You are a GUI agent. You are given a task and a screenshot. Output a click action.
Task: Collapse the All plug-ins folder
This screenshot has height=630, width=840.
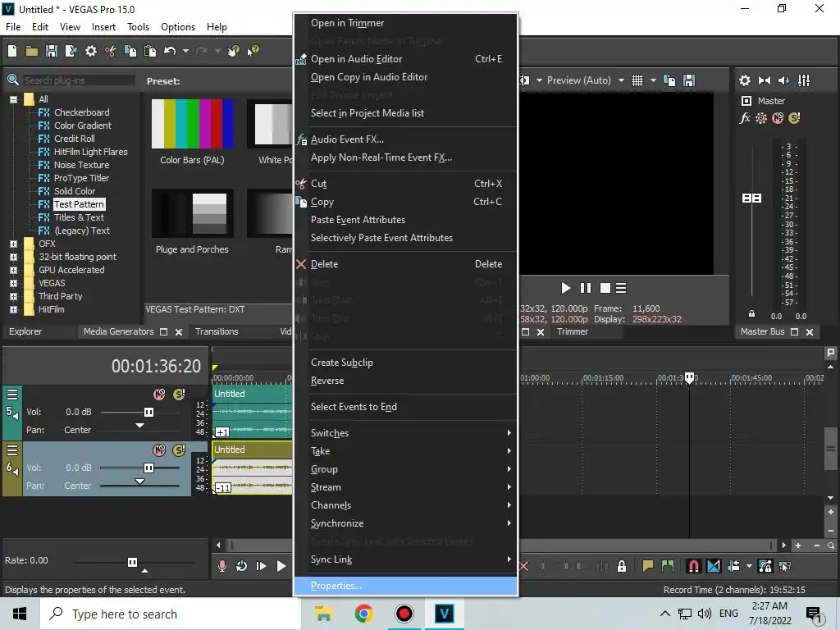[x=13, y=99]
